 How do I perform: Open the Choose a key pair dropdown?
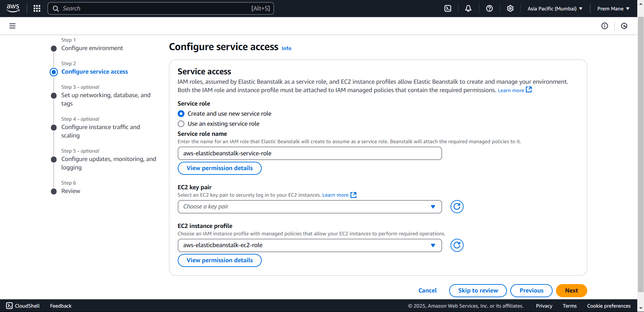(x=310, y=207)
